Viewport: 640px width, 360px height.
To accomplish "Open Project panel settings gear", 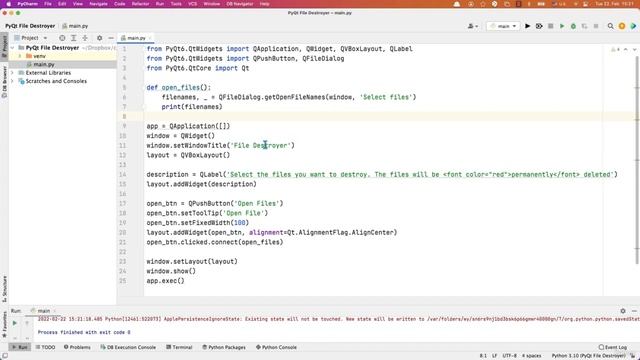I will click(99, 38).
